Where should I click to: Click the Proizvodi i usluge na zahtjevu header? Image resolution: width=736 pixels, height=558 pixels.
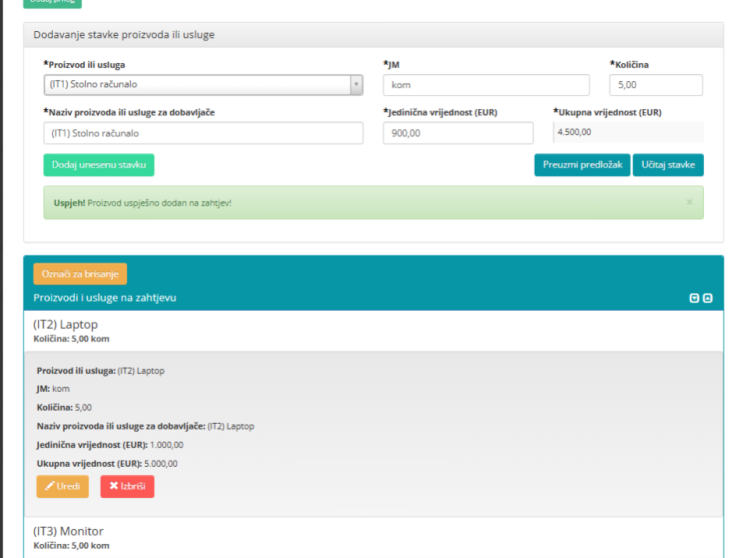pyautogui.click(x=105, y=298)
